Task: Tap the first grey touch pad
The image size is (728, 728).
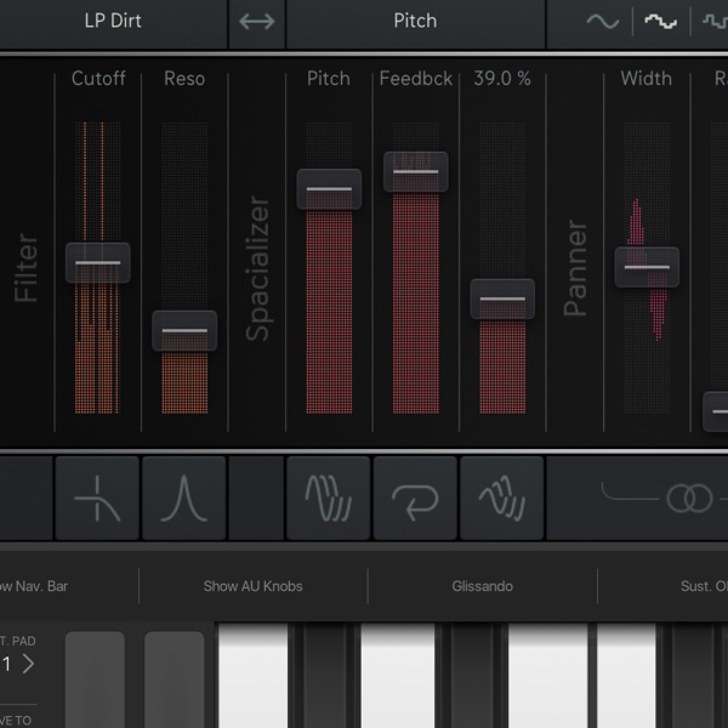Action: pos(95,679)
